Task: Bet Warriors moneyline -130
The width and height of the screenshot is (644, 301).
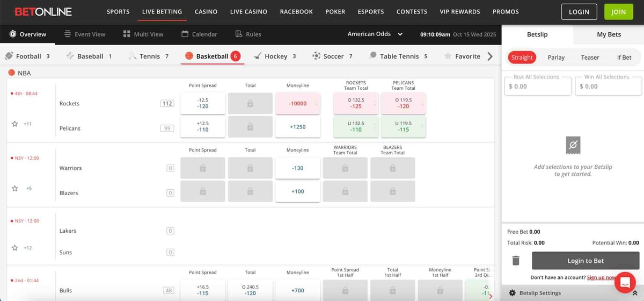Action: (x=298, y=168)
